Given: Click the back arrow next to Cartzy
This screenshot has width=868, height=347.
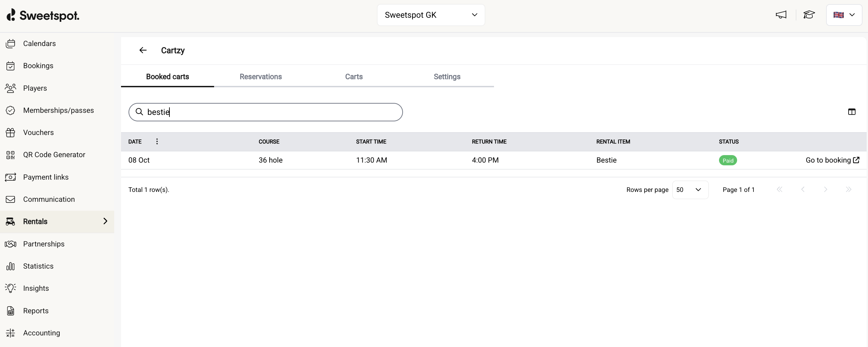Looking at the screenshot, I should 143,50.
